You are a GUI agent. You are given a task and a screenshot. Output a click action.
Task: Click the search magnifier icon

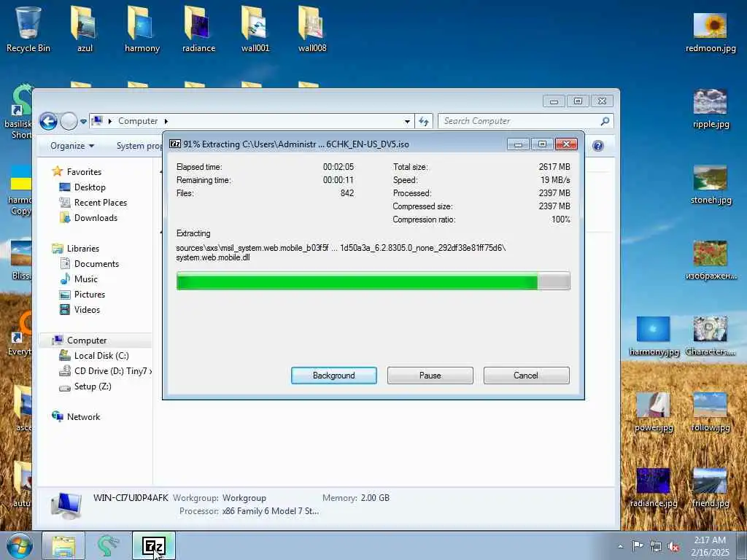605,122
